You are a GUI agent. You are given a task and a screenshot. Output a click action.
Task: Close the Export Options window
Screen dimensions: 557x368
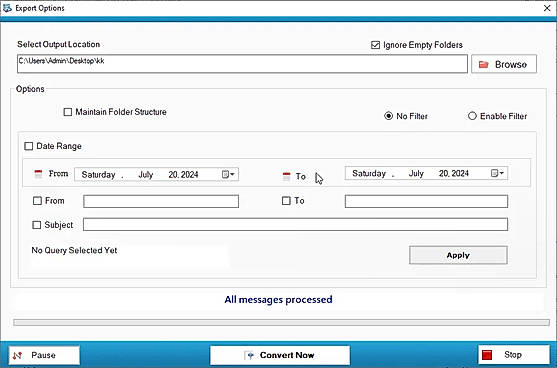pos(547,8)
